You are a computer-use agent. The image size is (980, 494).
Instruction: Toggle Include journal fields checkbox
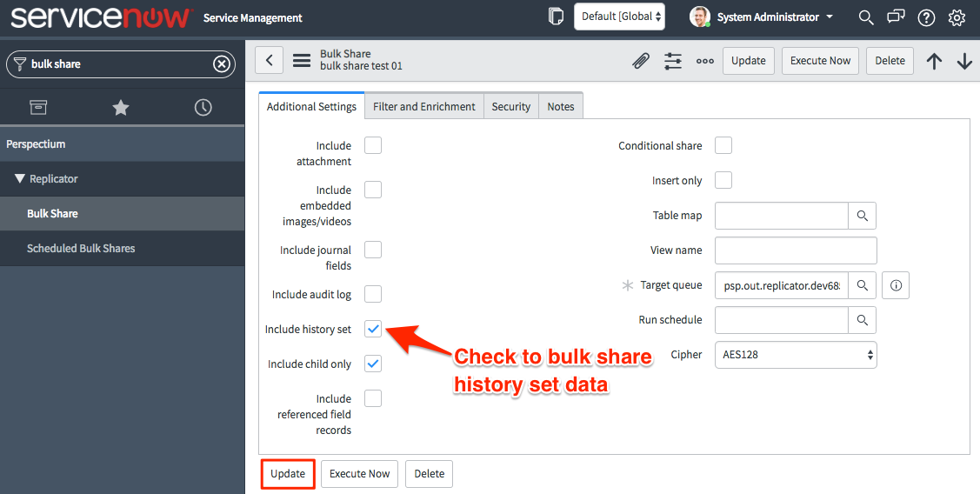click(373, 250)
